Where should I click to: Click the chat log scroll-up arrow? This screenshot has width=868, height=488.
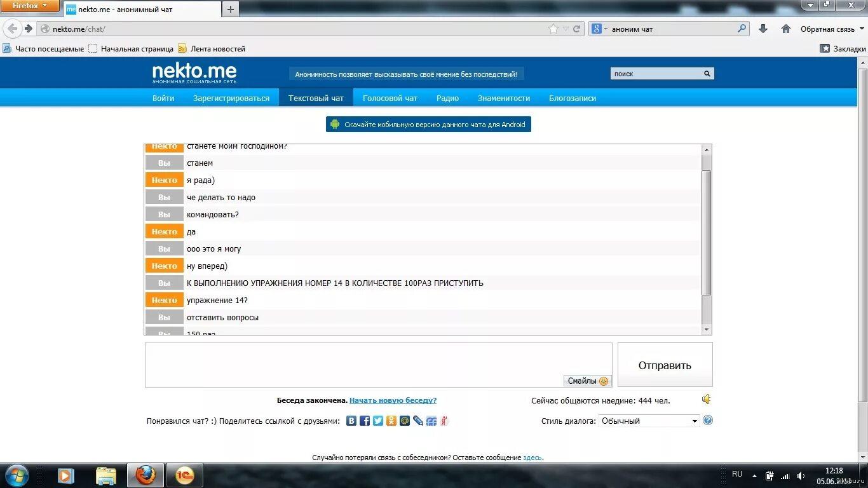point(706,149)
